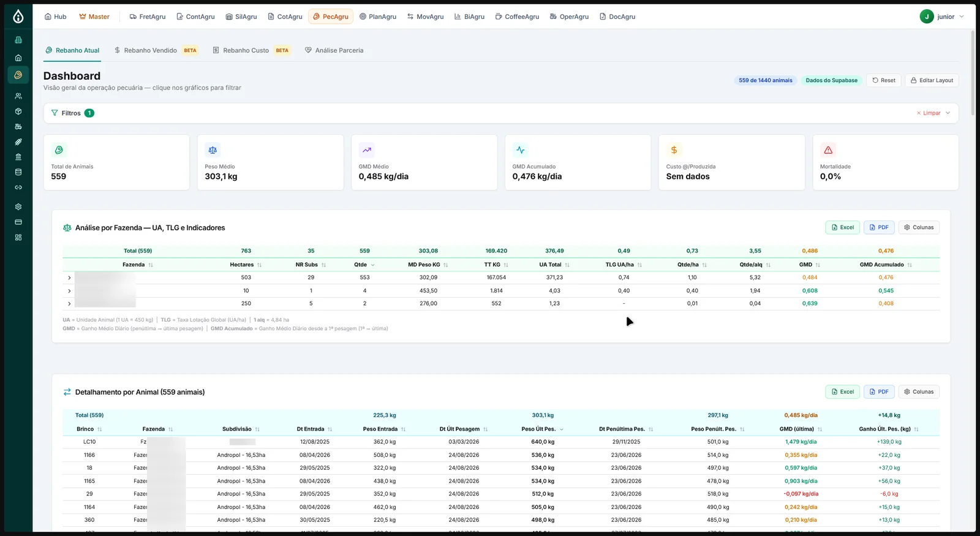This screenshot has height=536, width=980.
Task: Click the droplet logo in sidebar
Action: pos(18,17)
